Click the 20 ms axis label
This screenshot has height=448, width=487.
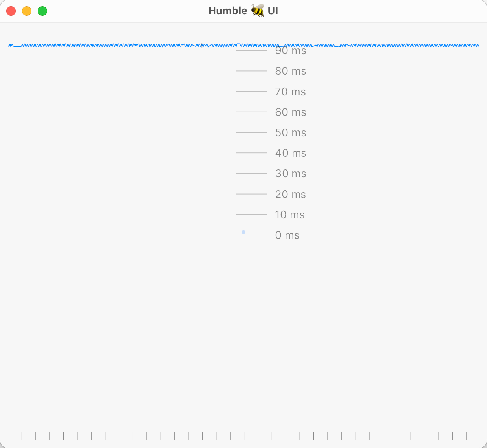pyautogui.click(x=291, y=194)
